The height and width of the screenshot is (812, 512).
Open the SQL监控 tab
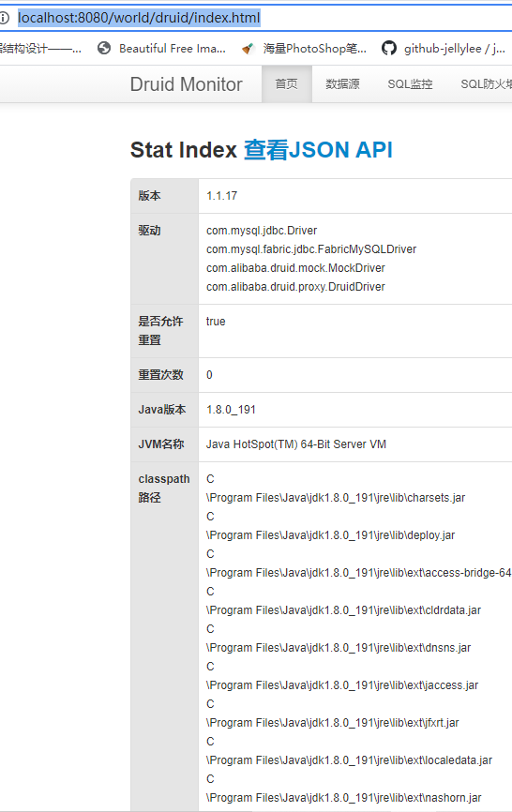410,83
